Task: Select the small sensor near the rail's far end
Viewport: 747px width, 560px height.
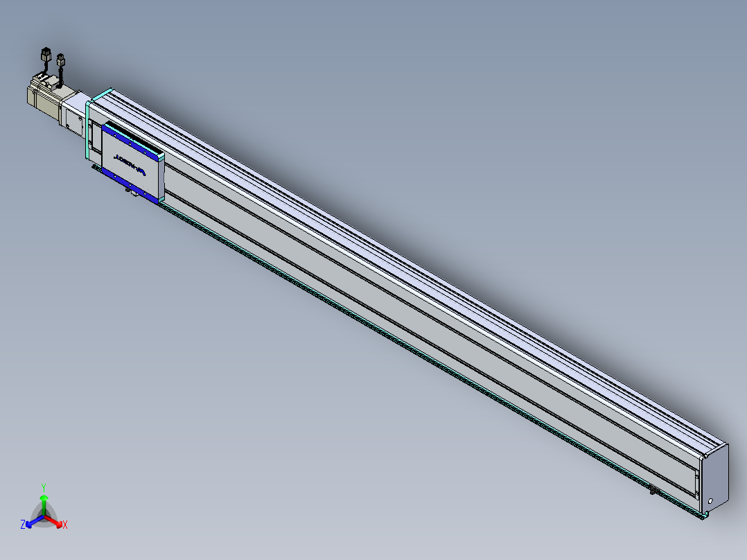Action: point(654,489)
